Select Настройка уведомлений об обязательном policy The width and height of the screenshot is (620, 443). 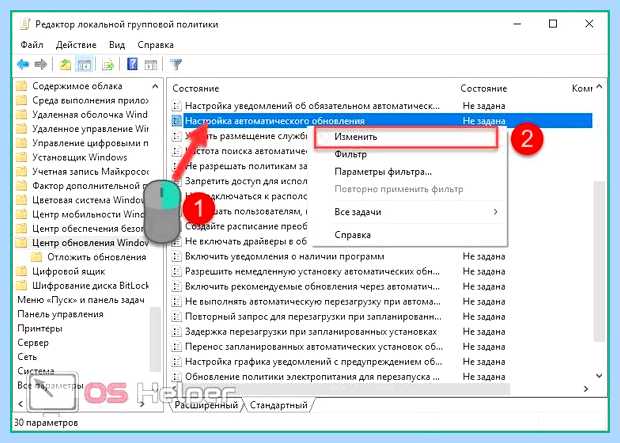click(x=312, y=106)
